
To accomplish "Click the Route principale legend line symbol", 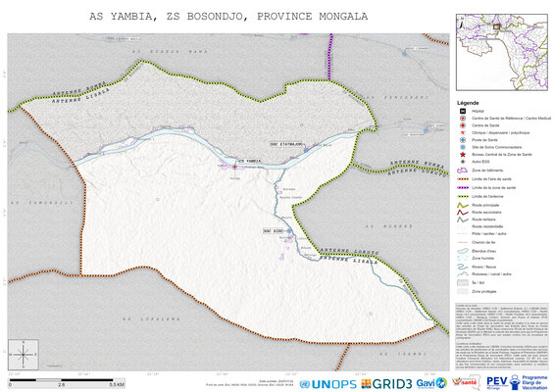I will (462, 205).
